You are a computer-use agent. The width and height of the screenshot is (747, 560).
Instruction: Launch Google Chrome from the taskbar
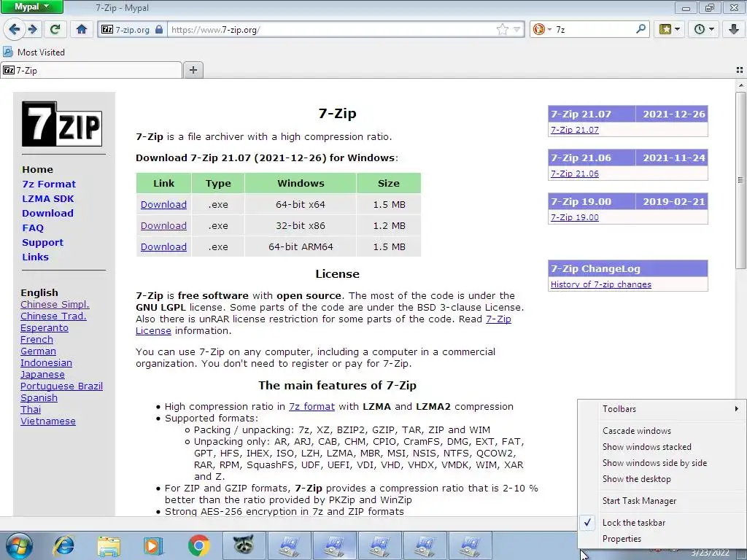pyautogui.click(x=198, y=545)
